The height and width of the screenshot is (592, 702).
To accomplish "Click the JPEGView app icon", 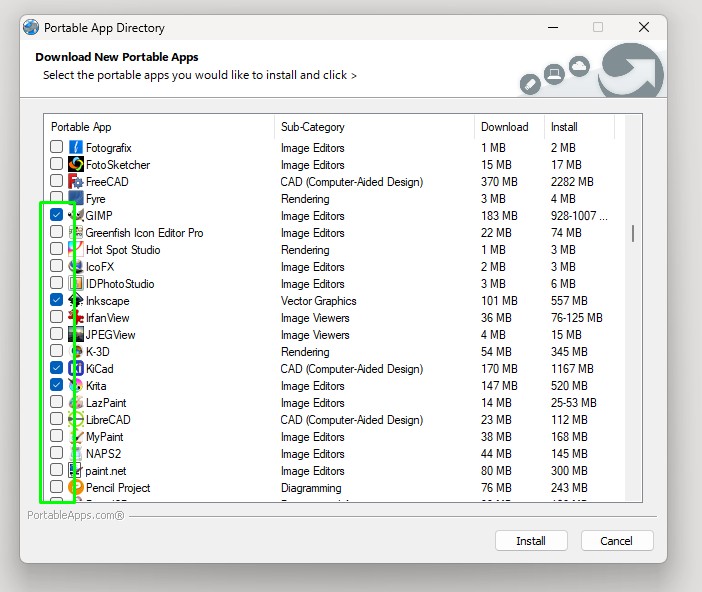I will 75,335.
